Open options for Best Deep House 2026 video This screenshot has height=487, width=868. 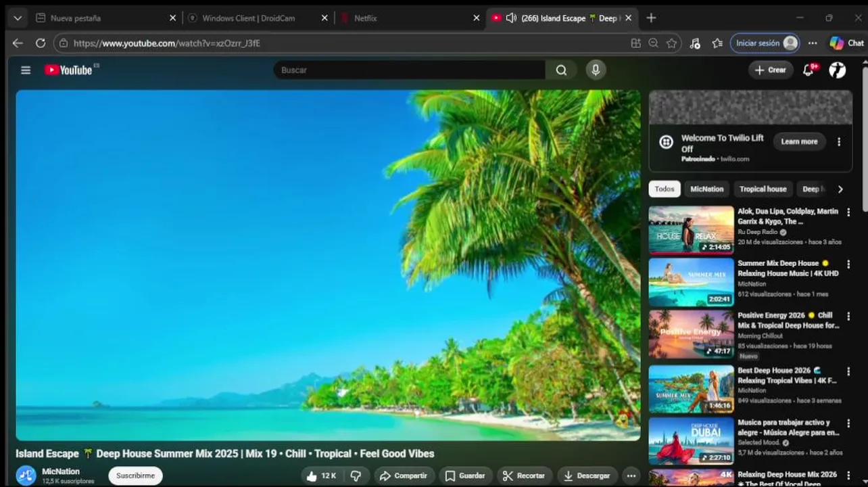[x=848, y=371]
